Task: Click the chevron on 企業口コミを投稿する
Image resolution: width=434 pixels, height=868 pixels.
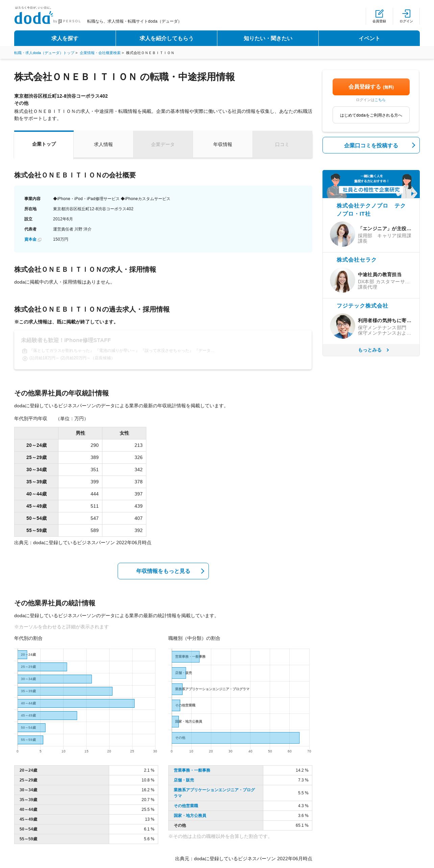Action: pyautogui.click(x=413, y=145)
